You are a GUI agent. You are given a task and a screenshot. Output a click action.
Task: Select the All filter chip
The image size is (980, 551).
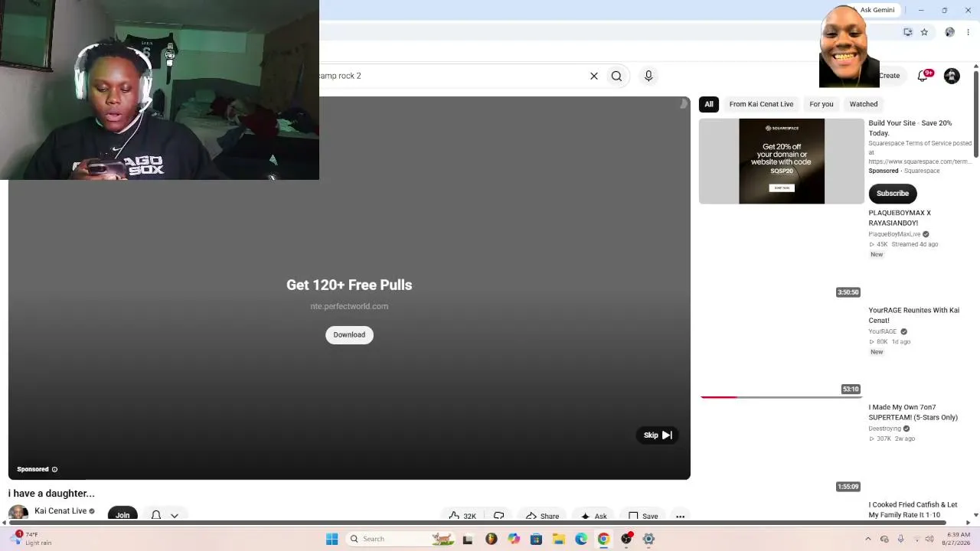709,104
